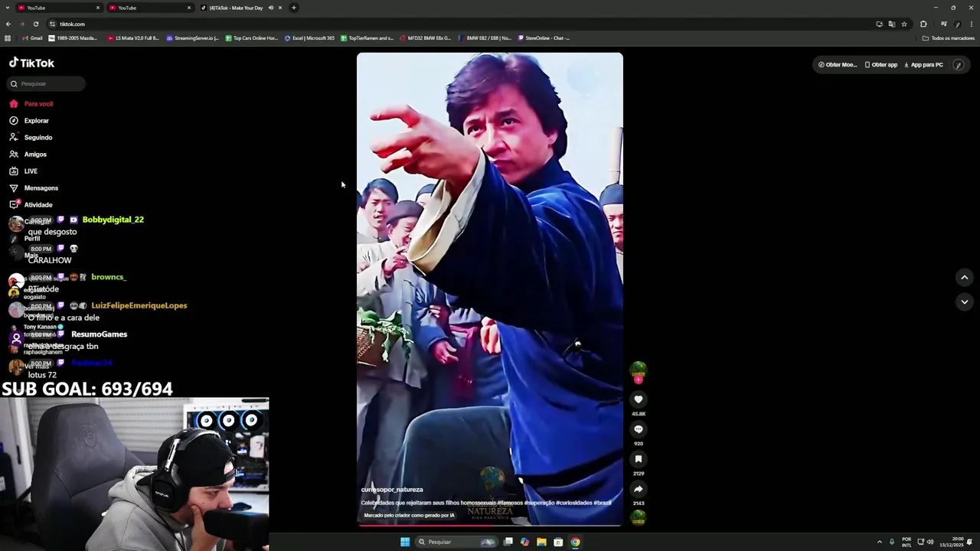Open Mensagens in sidebar
980x551 pixels.
[34, 188]
